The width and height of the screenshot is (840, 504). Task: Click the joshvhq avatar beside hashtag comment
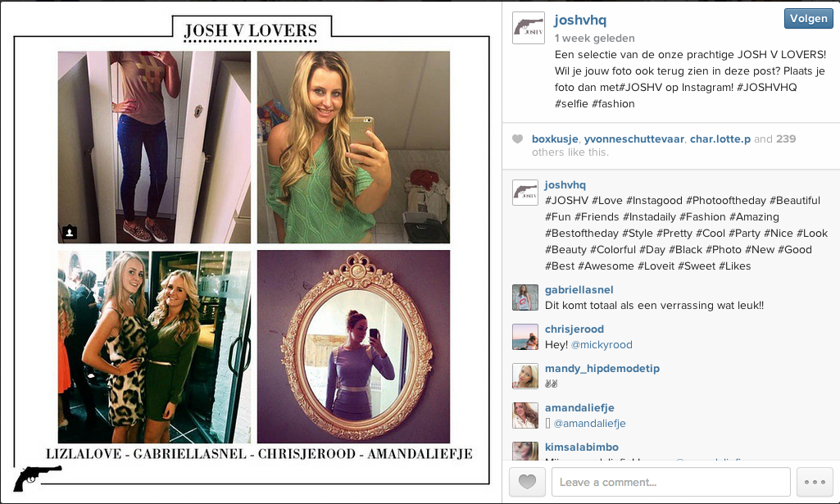point(525,193)
